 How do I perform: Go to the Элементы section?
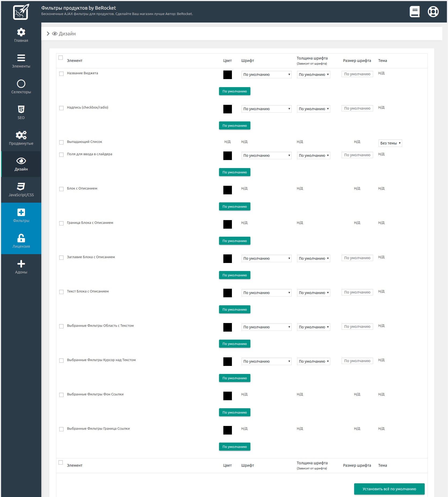click(x=21, y=61)
